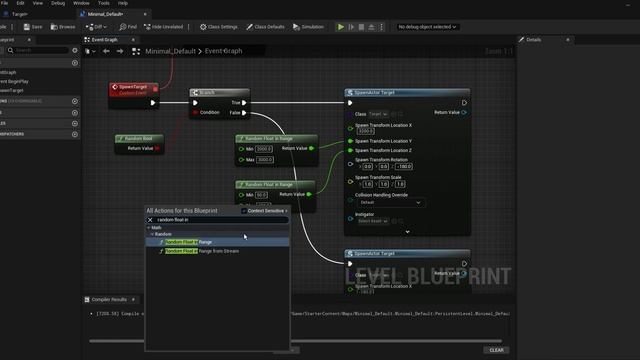Screen dimensions: 640x360
Task: Collapse the Math category in action list
Action: pos(149,227)
